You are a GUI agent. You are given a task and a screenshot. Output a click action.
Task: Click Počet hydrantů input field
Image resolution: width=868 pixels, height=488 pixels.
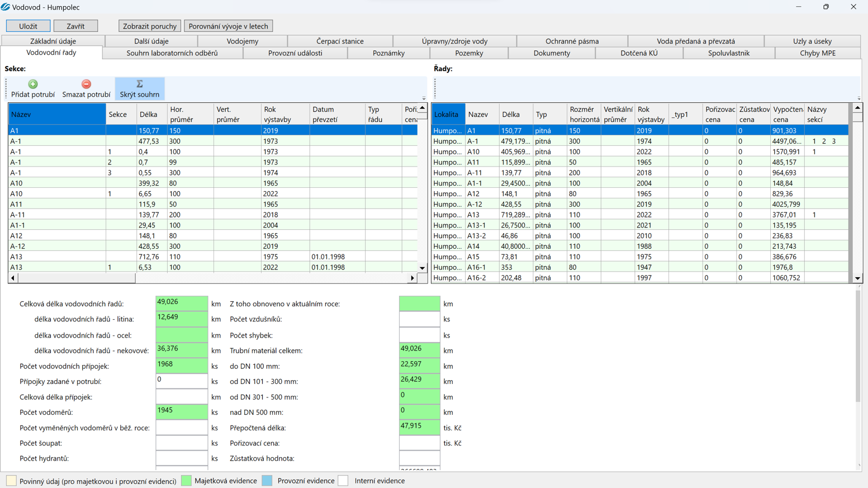pyautogui.click(x=182, y=458)
